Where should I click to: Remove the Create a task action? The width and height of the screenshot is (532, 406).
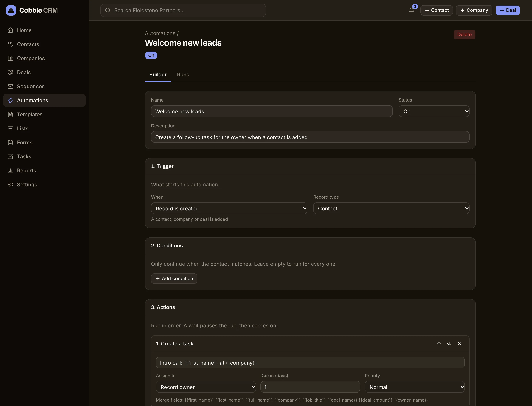pyautogui.click(x=460, y=344)
